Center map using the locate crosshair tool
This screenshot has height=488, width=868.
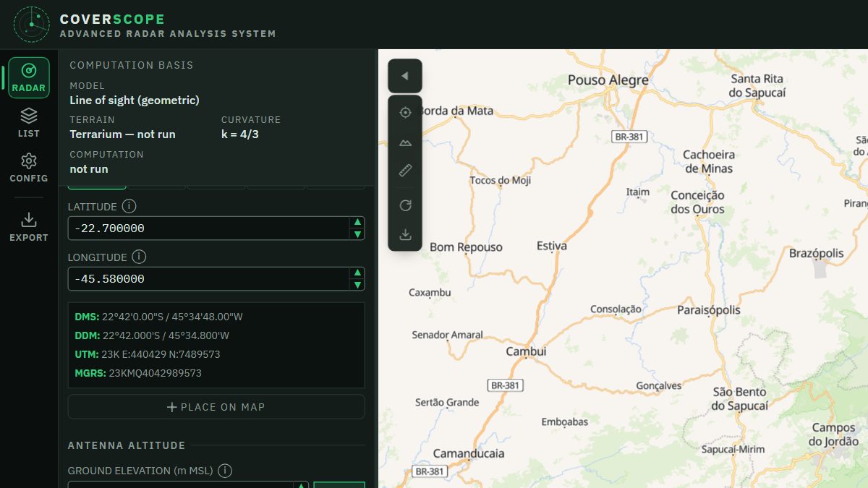(405, 113)
